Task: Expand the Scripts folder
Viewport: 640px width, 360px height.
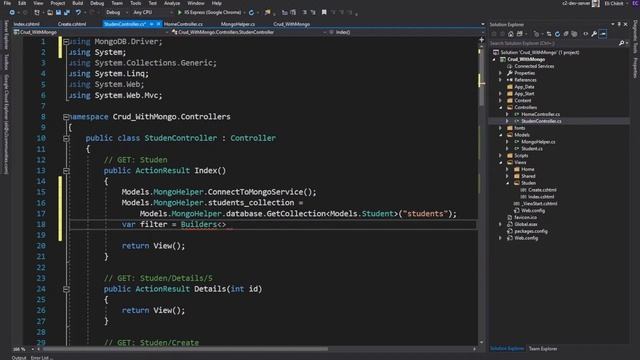Action: click(x=501, y=156)
